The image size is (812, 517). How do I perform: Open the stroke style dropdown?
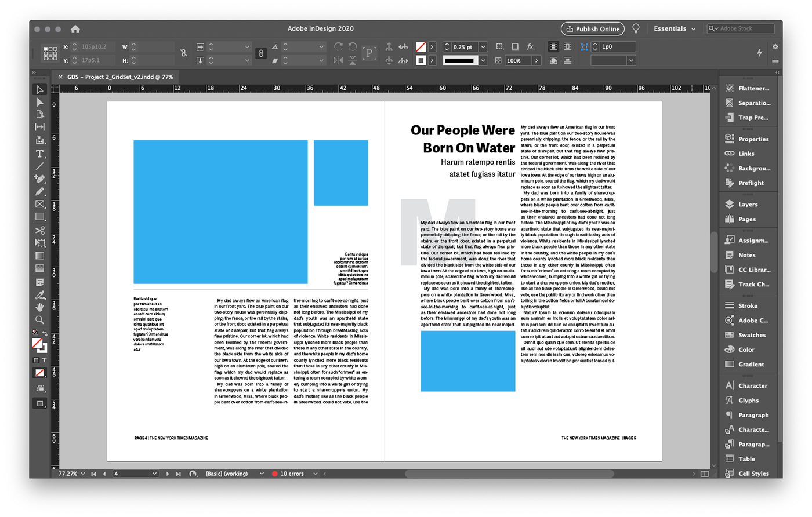click(x=483, y=60)
